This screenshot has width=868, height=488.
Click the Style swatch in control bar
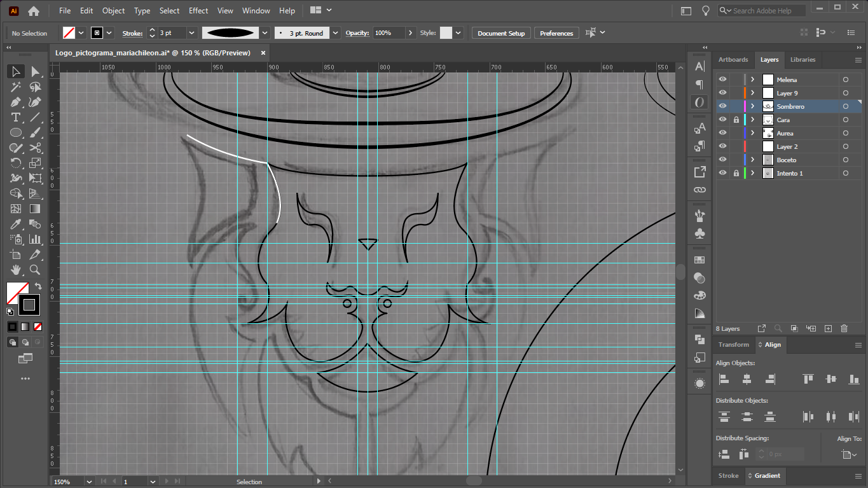(446, 33)
